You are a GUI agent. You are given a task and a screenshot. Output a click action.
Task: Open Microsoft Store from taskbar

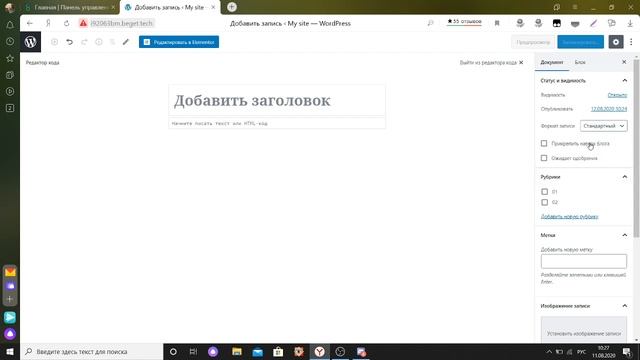(278, 351)
